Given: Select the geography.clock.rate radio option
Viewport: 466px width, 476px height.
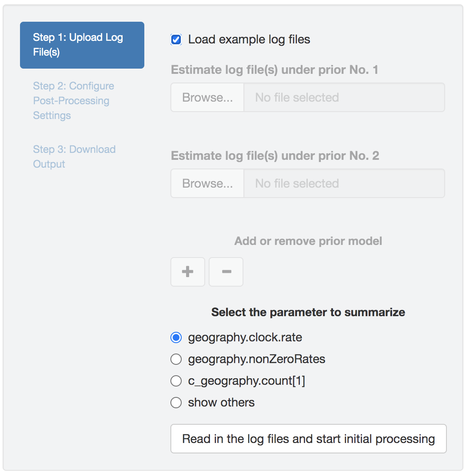Looking at the screenshot, I should [176, 337].
